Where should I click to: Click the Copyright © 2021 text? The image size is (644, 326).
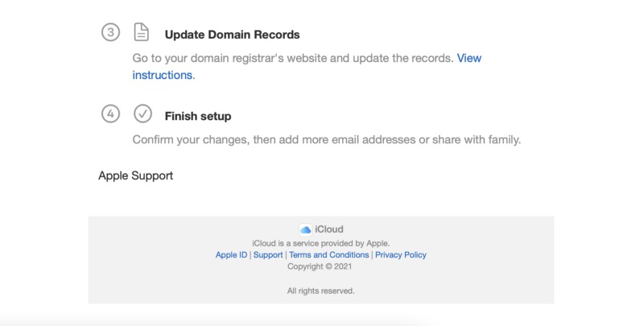pos(320,266)
